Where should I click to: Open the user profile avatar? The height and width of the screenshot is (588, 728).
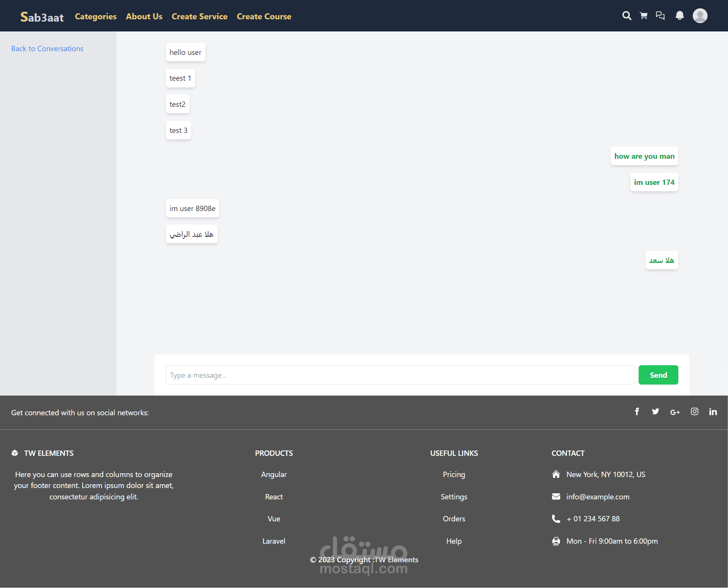pyautogui.click(x=700, y=16)
